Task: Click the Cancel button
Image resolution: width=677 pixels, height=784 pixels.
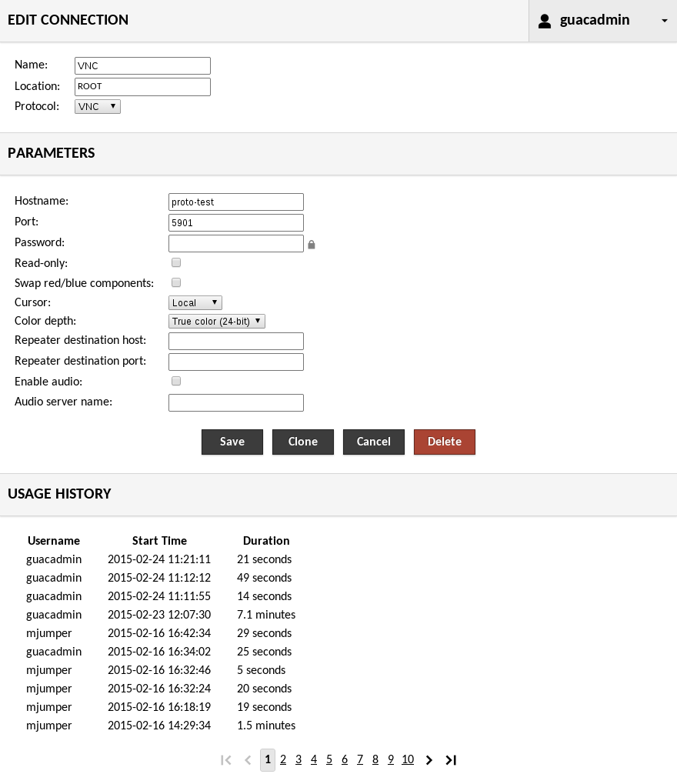Action: 374,442
